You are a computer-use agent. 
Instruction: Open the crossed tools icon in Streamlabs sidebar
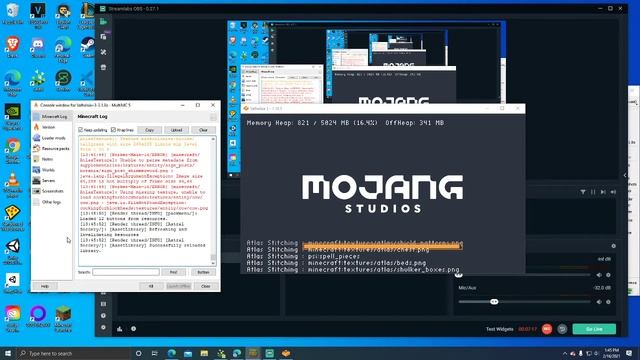click(x=103, y=52)
